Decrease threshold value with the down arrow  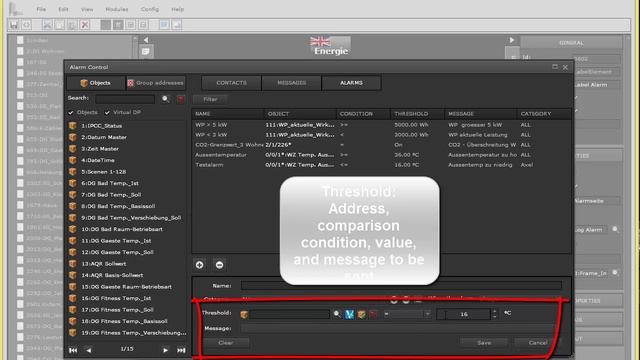pos(495,316)
